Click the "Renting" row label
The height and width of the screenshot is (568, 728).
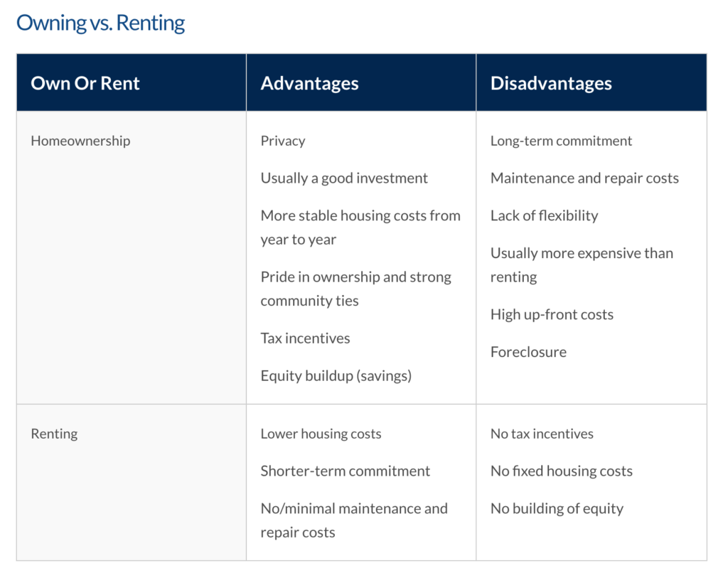(x=54, y=434)
